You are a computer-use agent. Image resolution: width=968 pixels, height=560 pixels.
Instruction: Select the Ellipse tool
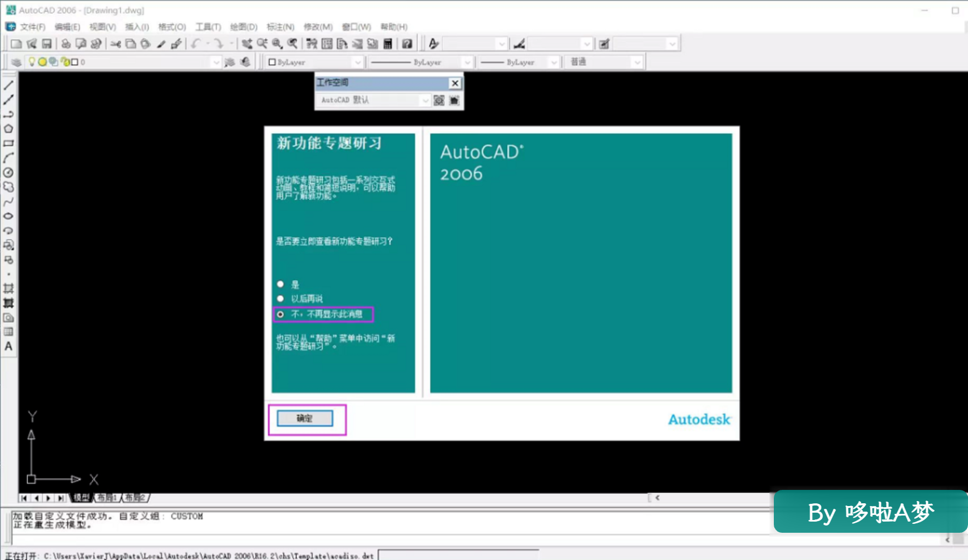tap(8, 216)
